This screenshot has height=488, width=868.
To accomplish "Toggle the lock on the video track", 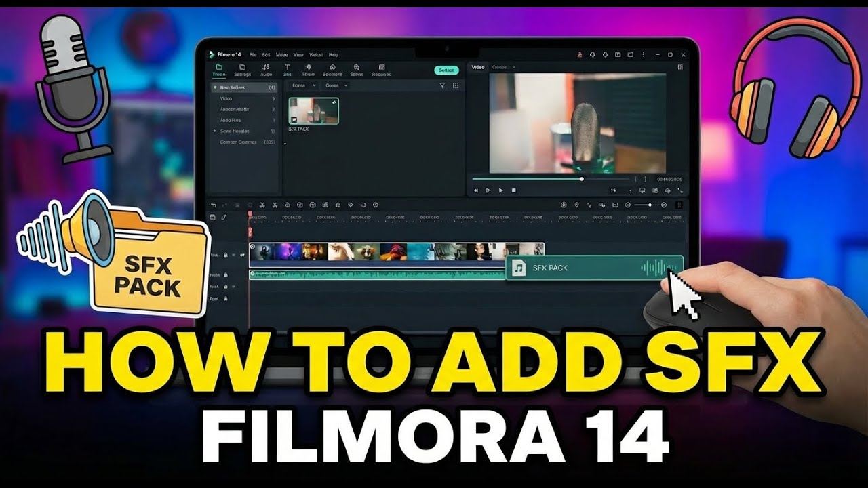I will point(226,255).
